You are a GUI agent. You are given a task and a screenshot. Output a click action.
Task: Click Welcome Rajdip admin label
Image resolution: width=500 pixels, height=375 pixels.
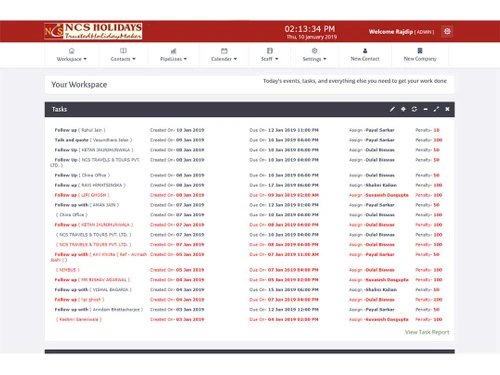(401, 32)
